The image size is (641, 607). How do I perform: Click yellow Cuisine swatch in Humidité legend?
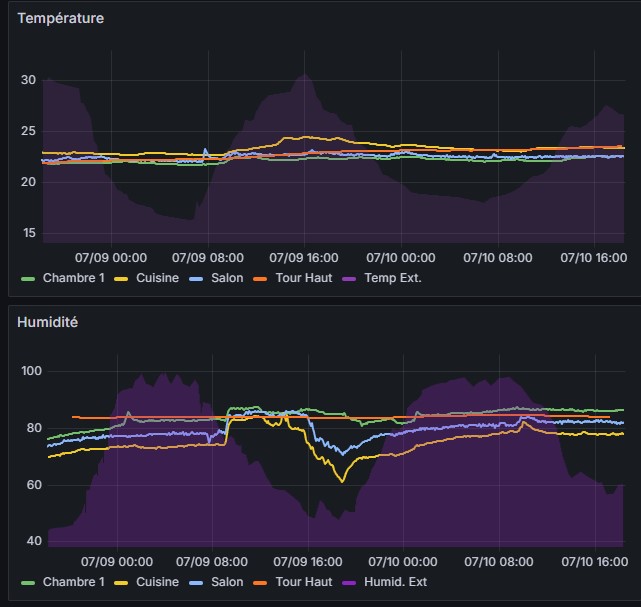[x=121, y=582]
